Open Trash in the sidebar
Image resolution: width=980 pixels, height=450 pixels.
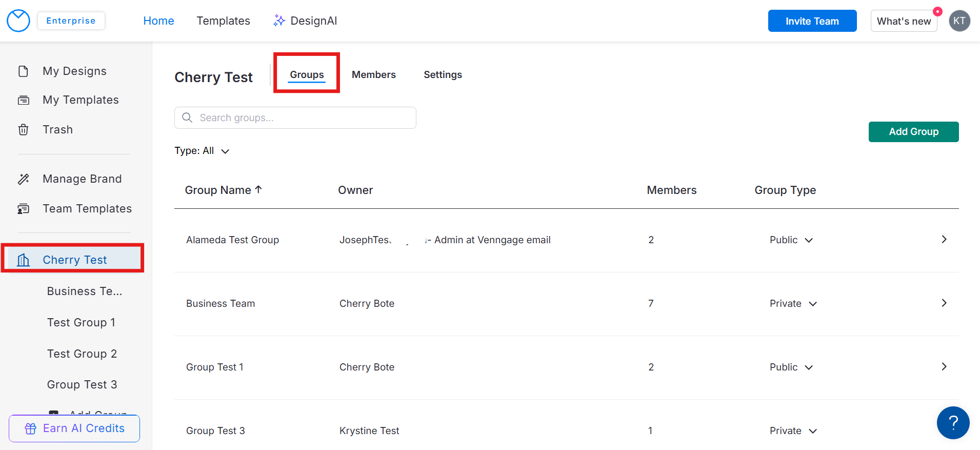[57, 129]
